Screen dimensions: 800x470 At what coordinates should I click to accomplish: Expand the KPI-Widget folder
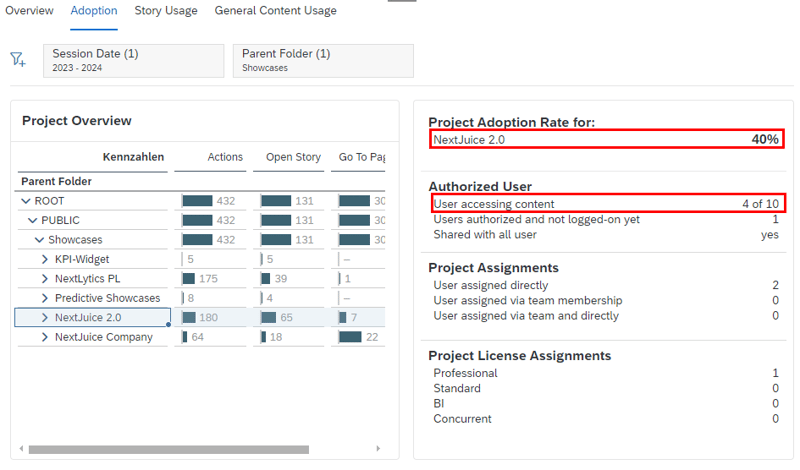tap(45, 259)
